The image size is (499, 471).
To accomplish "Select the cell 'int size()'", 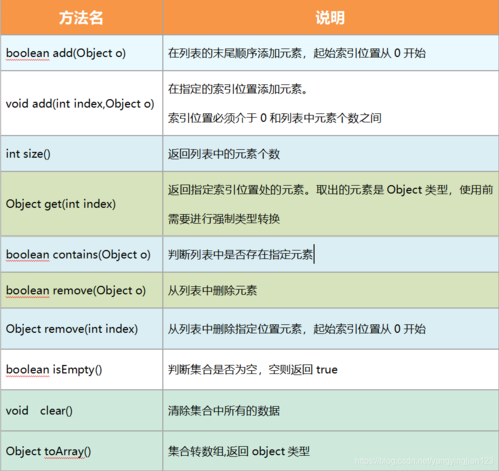I will [x=82, y=154].
